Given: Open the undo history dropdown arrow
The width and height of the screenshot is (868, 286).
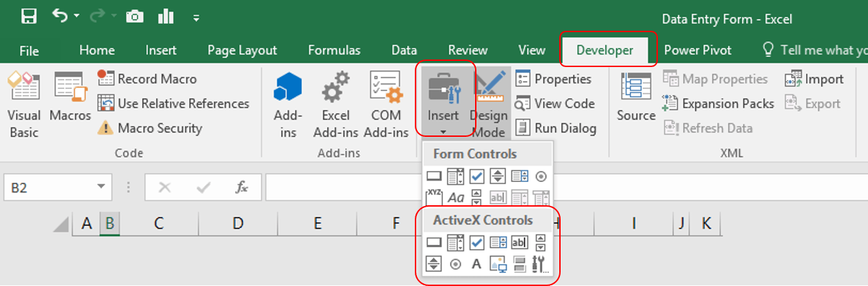Looking at the screenshot, I should coord(75,16).
